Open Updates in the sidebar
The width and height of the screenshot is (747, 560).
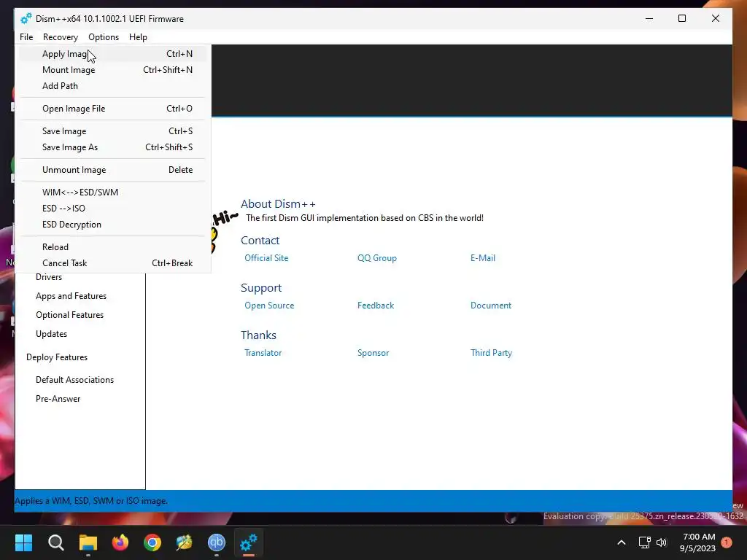tap(52, 334)
